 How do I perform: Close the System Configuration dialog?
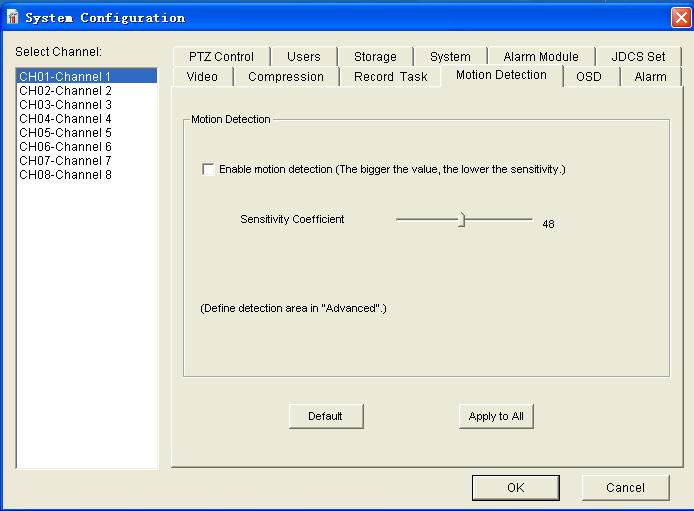click(x=681, y=18)
